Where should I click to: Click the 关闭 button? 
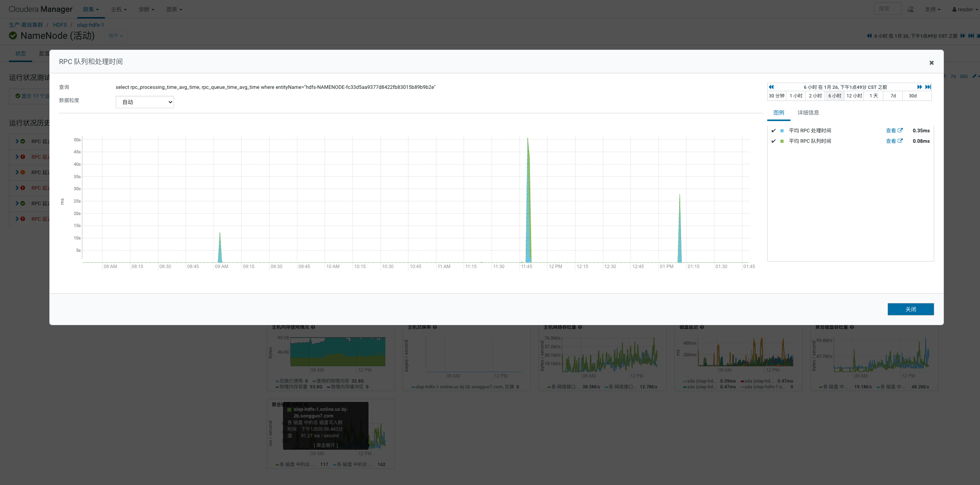[x=910, y=309]
